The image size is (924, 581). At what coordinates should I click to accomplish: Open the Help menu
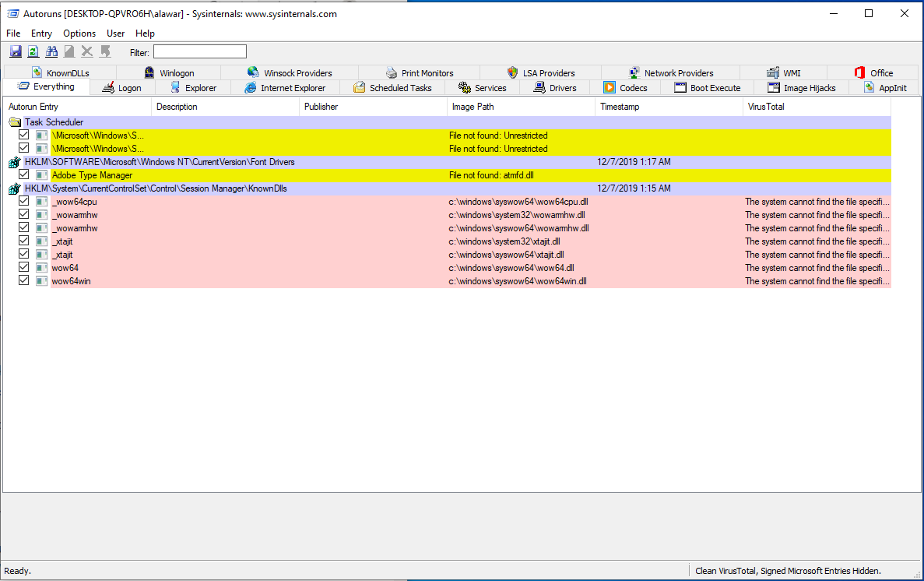(145, 33)
